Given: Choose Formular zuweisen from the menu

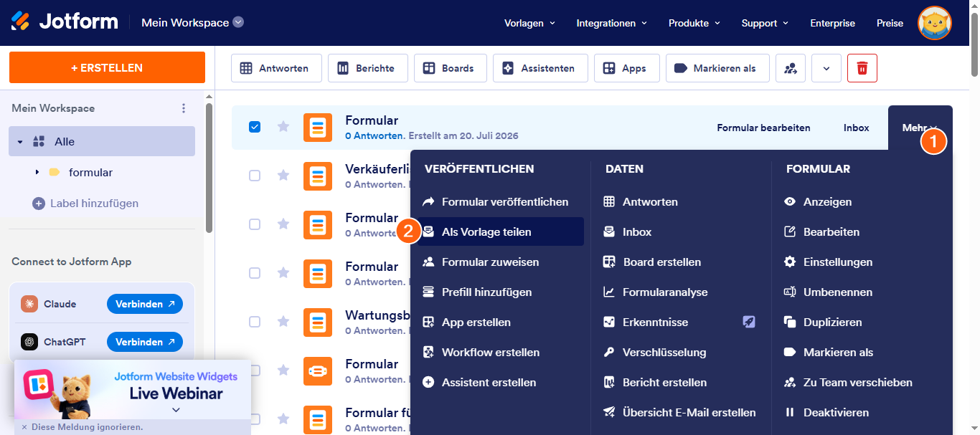Looking at the screenshot, I should click(501, 262).
